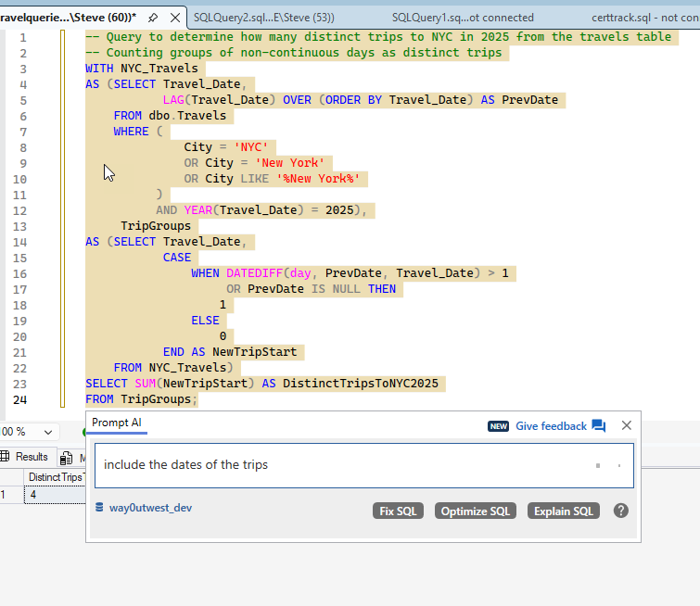Open the editor zoom percentage dropdown
700x606 pixels.
coord(49,433)
